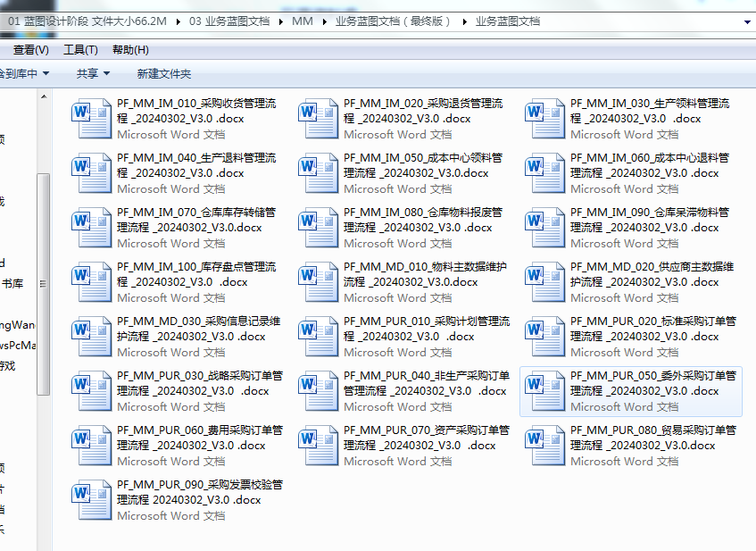Click the Word icon for PF_MM_PUR_060 费用采购订单

(x=91, y=446)
